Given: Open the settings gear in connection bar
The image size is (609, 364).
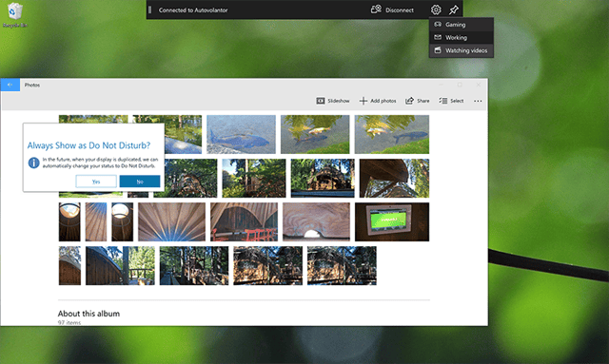Looking at the screenshot, I should tap(436, 10).
